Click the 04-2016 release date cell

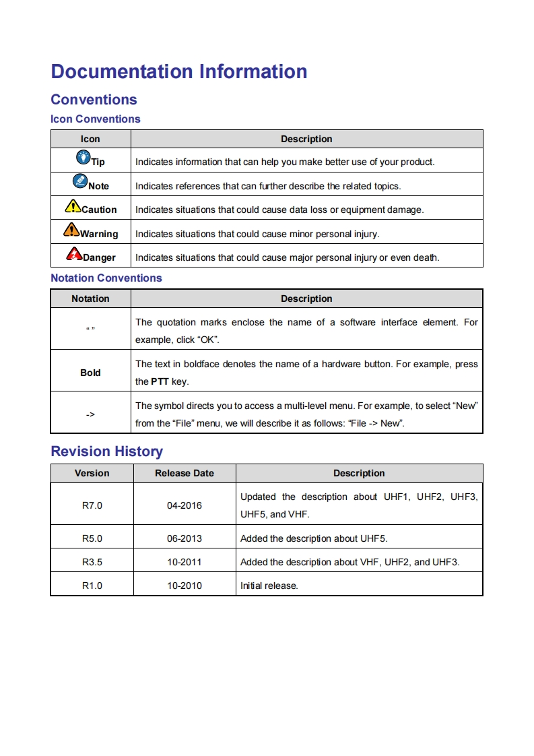pyautogui.click(x=185, y=505)
